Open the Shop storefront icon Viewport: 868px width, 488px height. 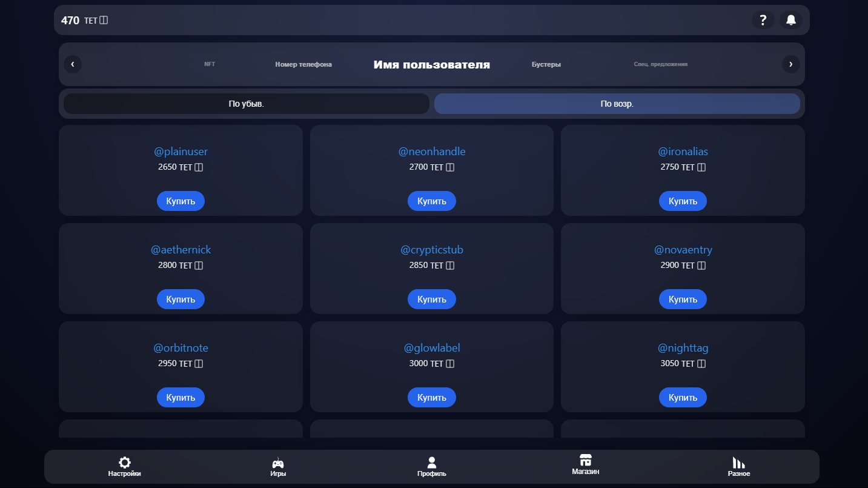coord(585,460)
